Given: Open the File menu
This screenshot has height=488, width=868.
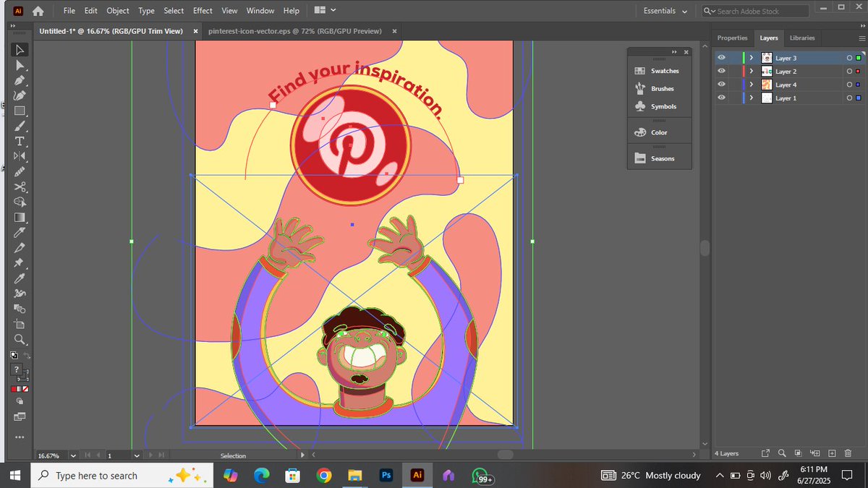Looking at the screenshot, I should pos(69,11).
